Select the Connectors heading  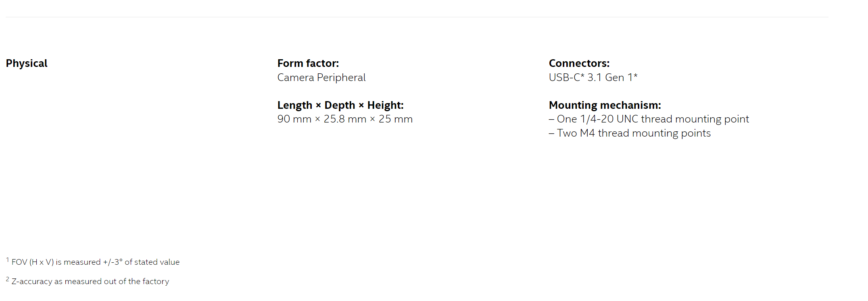(x=579, y=63)
